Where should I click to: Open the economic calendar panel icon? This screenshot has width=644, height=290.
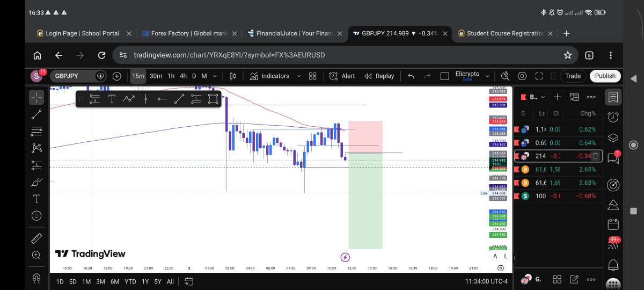pos(613,224)
